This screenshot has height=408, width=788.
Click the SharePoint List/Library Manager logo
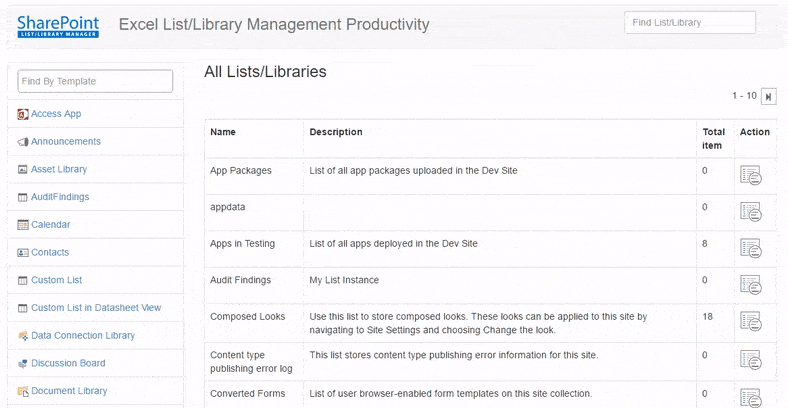[x=58, y=27]
